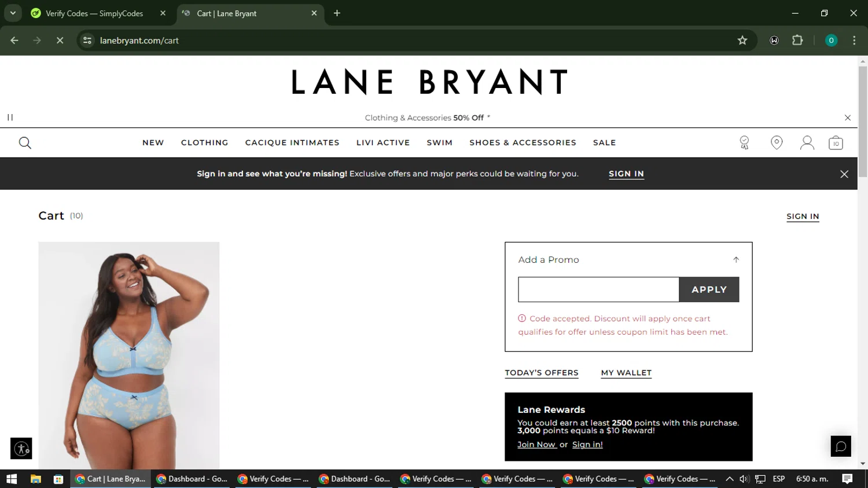Open the LIVI ACTIVE menu
868x488 pixels.
click(x=383, y=142)
